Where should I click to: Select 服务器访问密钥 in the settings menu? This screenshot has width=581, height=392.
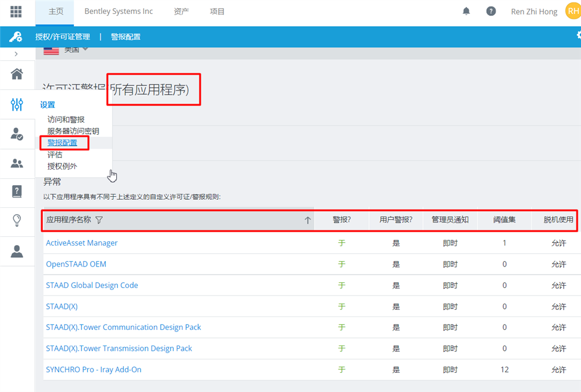73,131
